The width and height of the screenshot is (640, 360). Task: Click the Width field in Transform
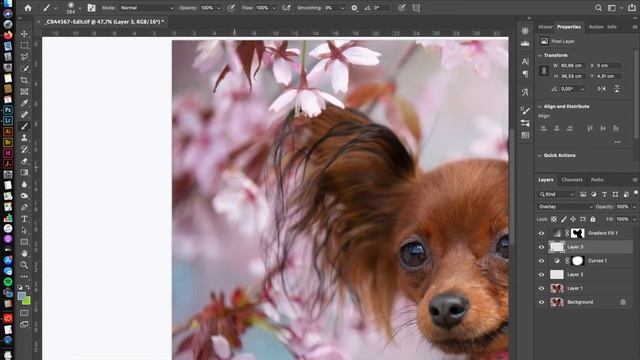572,65
